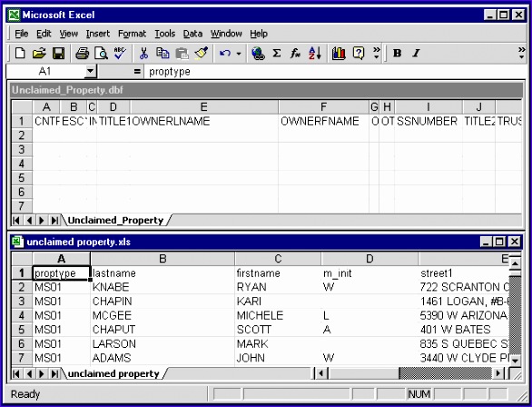Toggle Bold formatting
The height and width of the screenshot is (407, 532).
point(397,54)
